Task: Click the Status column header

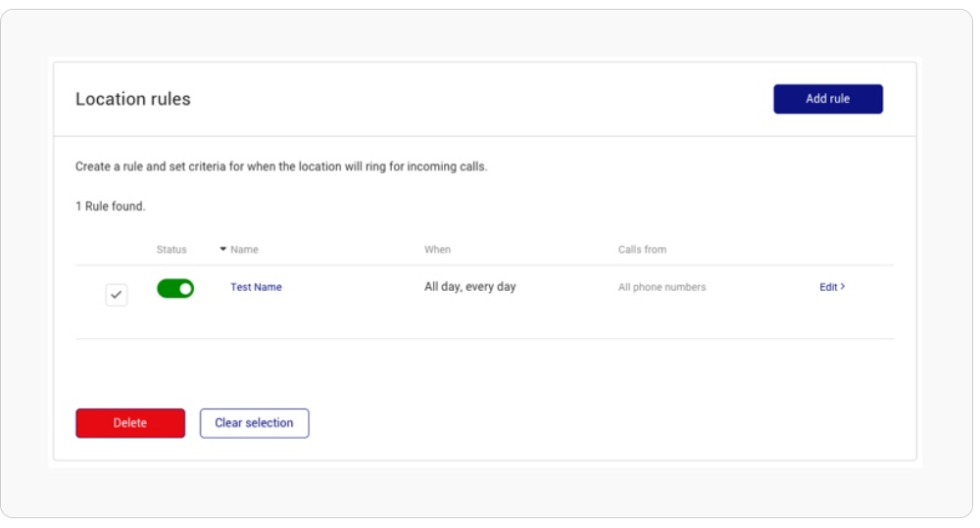Action: click(171, 250)
